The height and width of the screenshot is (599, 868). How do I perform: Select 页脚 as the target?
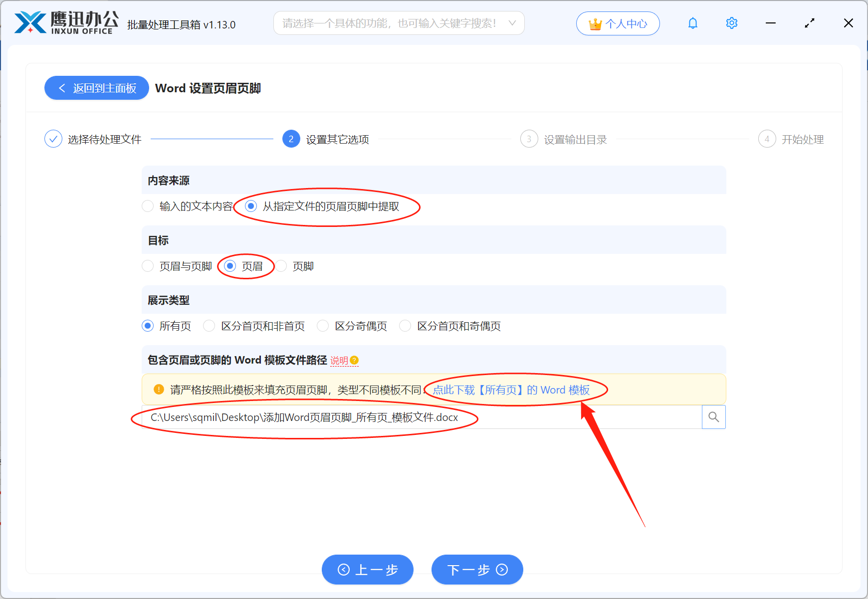pos(282,266)
